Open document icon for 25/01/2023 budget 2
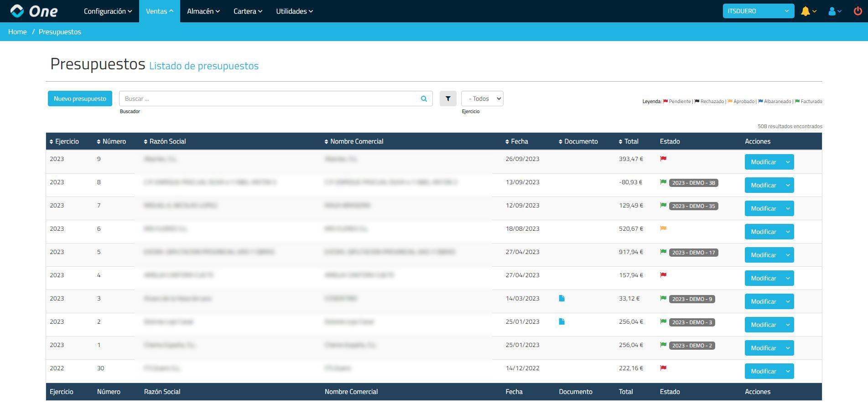868x409 pixels. click(x=561, y=321)
